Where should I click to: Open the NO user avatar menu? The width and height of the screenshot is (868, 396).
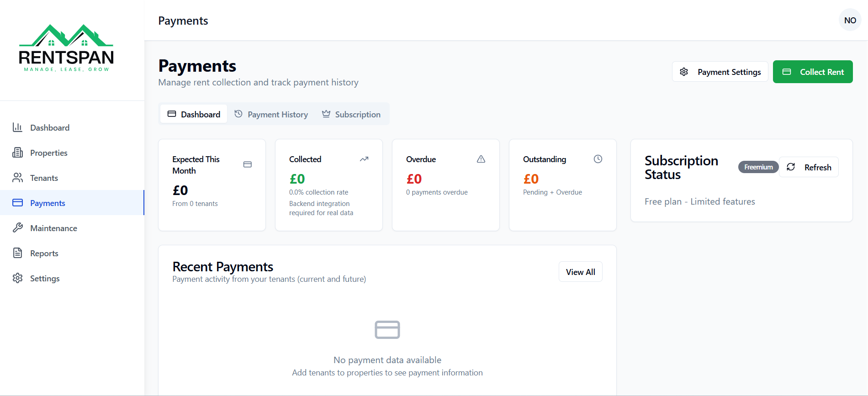click(x=850, y=20)
